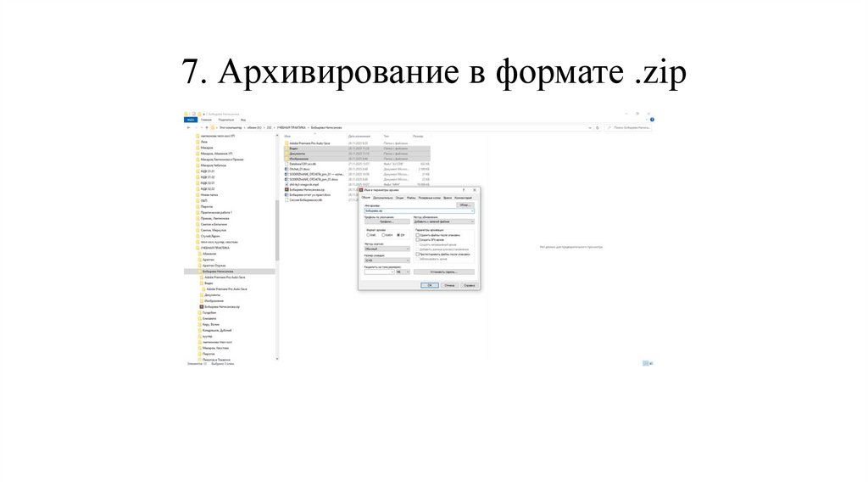Enable deleting files after archiving
The width and height of the screenshot is (868, 487).
coord(417,235)
